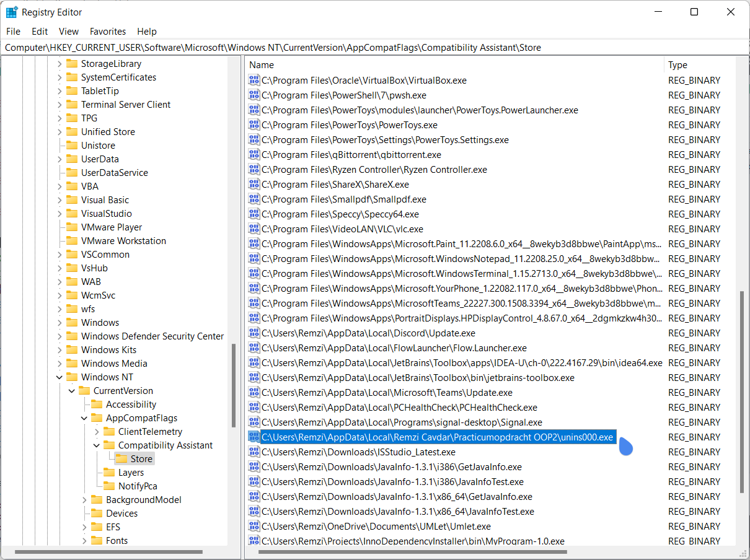Select the x86_64 JavaInfoTest.exe value

click(397, 512)
